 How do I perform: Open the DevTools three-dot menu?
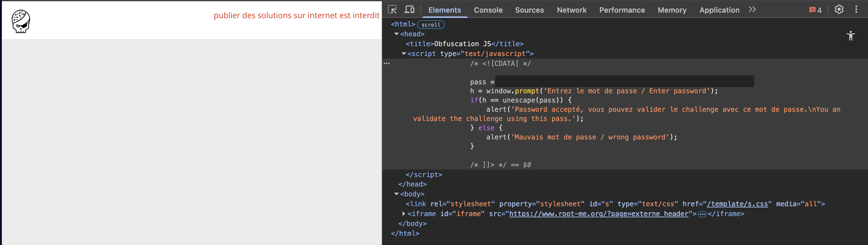856,10
